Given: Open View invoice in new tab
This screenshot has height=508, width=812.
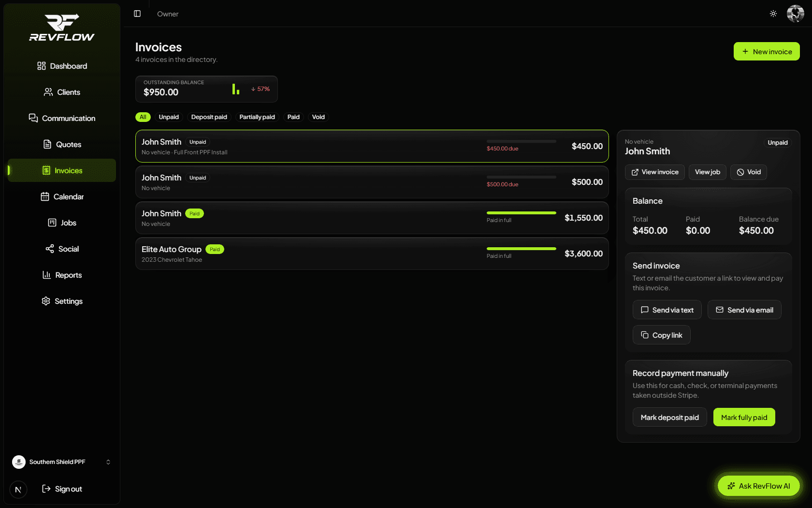Looking at the screenshot, I should coord(655,172).
